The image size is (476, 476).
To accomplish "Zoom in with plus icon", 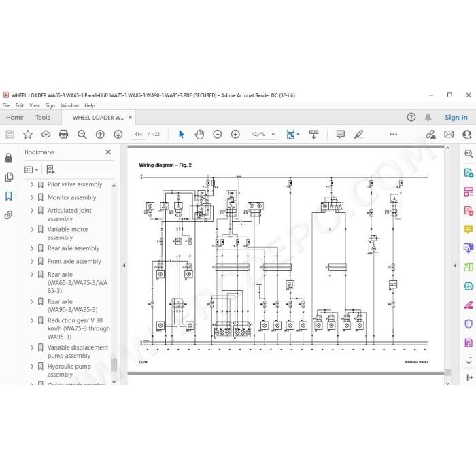I will (x=235, y=134).
